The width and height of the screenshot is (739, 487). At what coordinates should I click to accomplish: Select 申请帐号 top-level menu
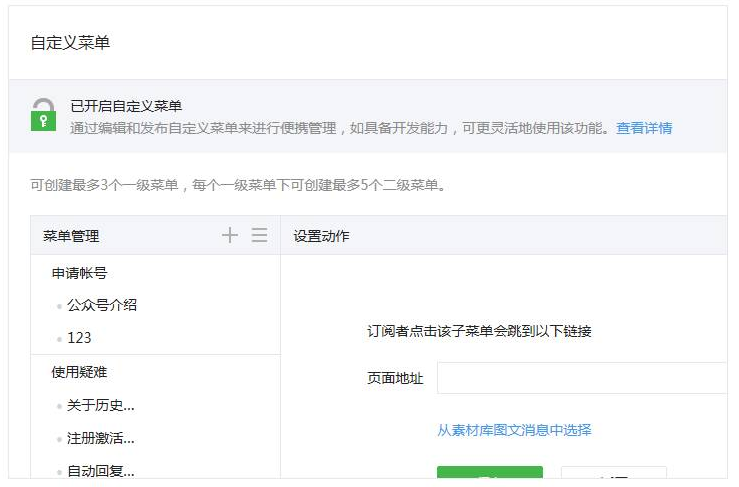pos(79,272)
